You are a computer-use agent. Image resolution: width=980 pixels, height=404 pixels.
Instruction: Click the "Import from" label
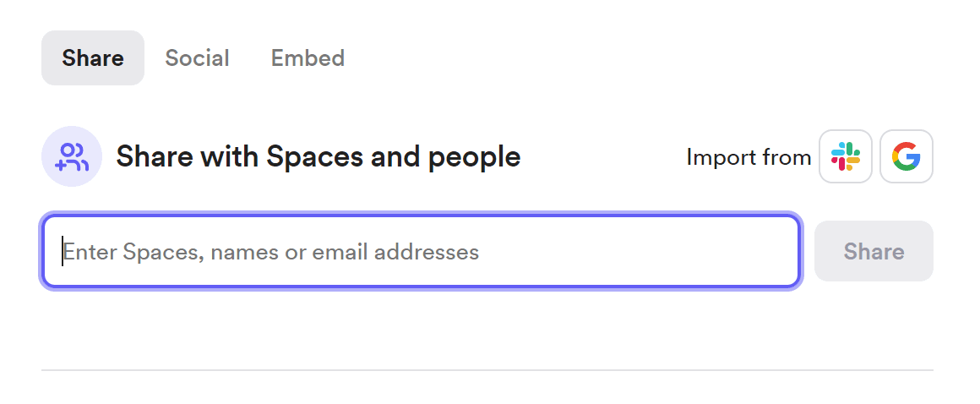(749, 157)
